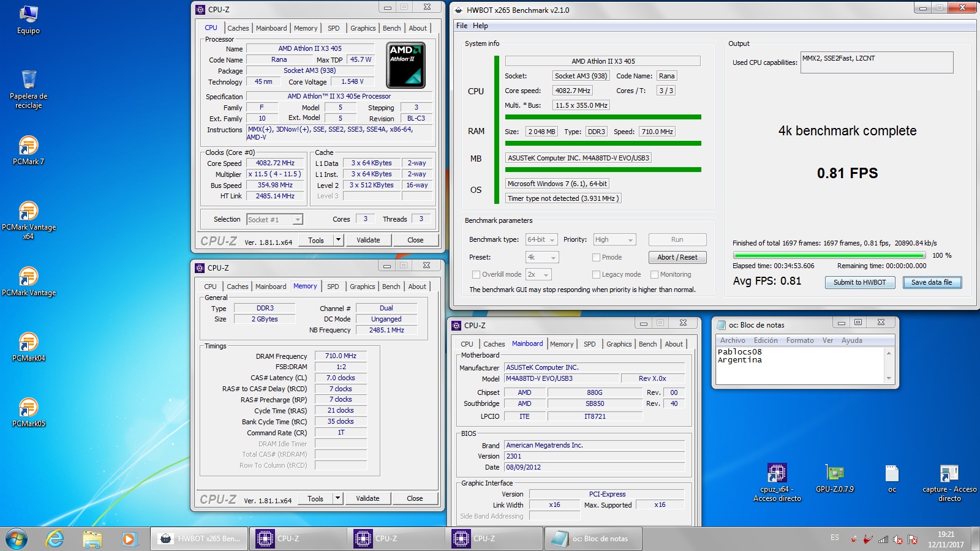Click the HWBOT x265 title bar icon
980x551 pixels.
[458, 10]
